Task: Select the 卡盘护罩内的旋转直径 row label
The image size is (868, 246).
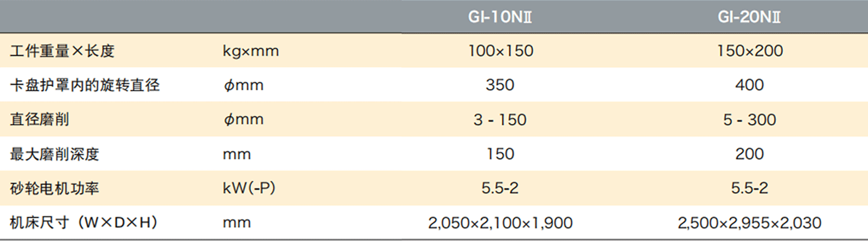Action: pyautogui.click(x=85, y=85)
